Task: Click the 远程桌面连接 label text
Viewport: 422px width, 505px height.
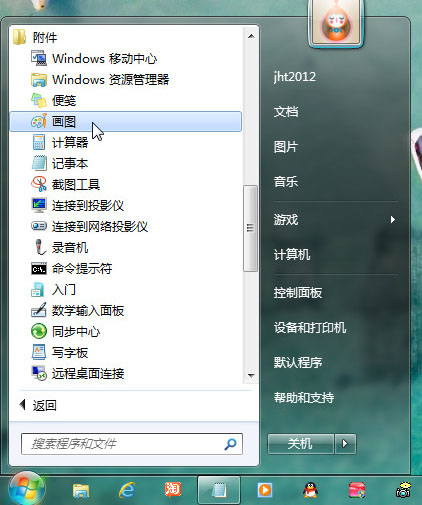Action: pos(88,374)
